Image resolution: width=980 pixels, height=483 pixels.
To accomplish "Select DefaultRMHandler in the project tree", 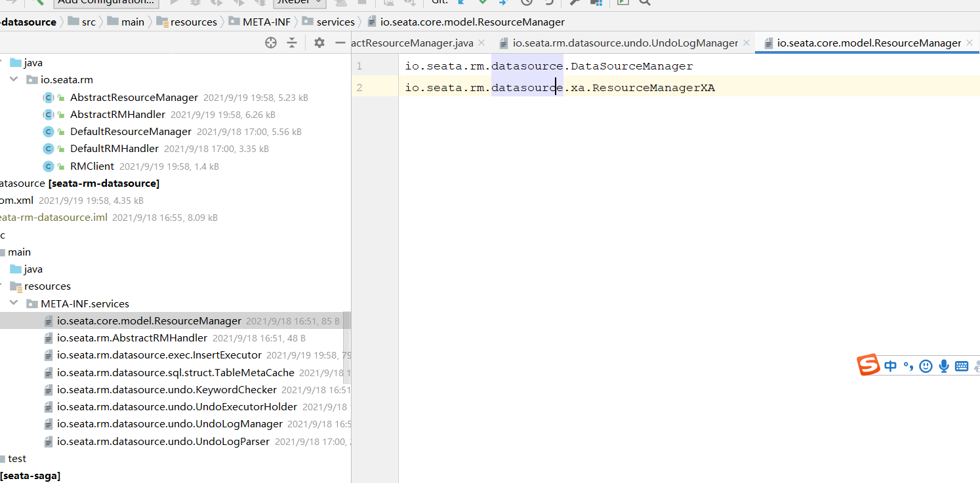I will (x=114, y=148).
